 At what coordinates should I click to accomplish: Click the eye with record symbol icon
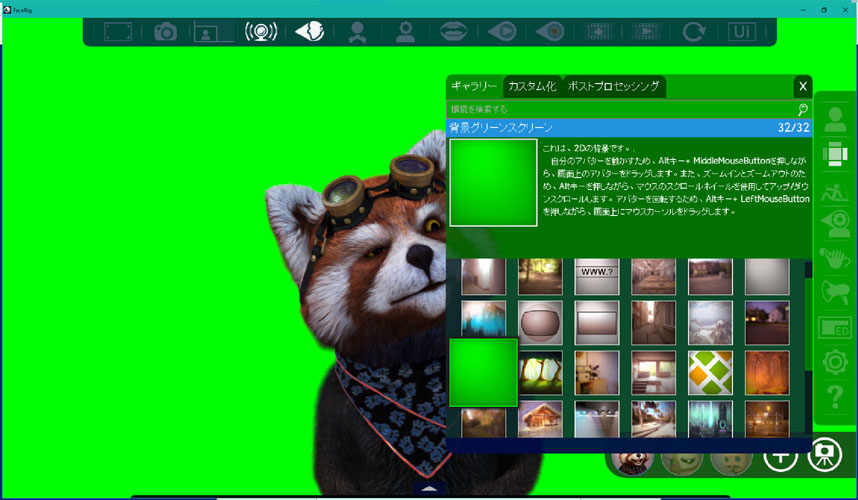550,32
